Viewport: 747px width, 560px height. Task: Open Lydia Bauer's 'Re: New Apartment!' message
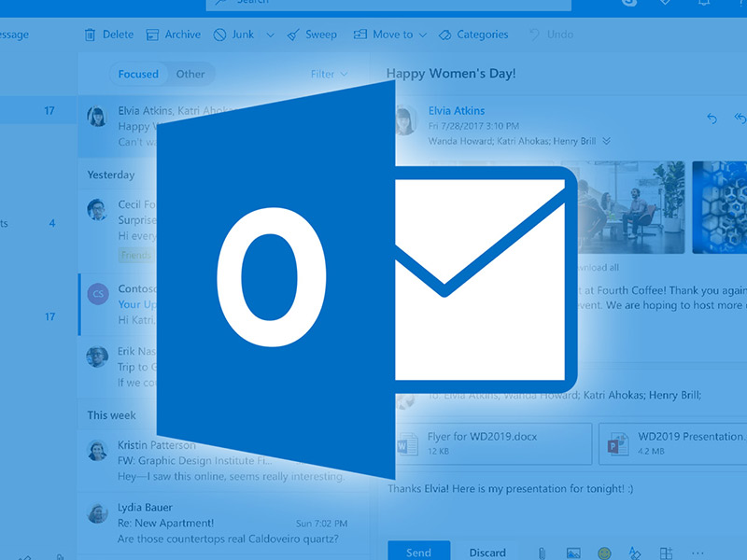pyautogui.click(x=224, y=523)
